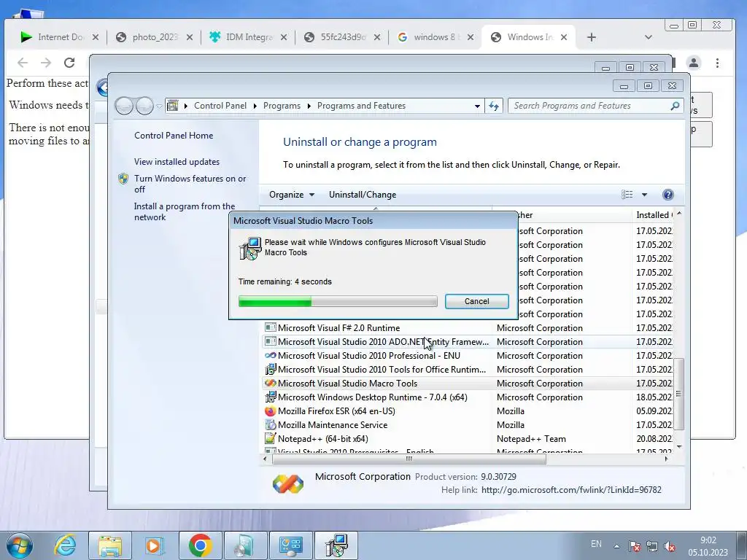Open a new Chrome tab

pos(591,37)
